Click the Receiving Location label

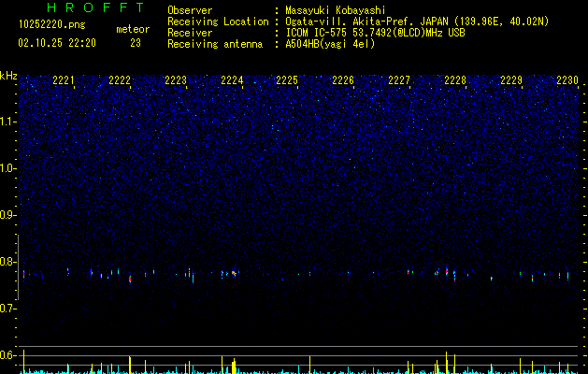(218, 22)
